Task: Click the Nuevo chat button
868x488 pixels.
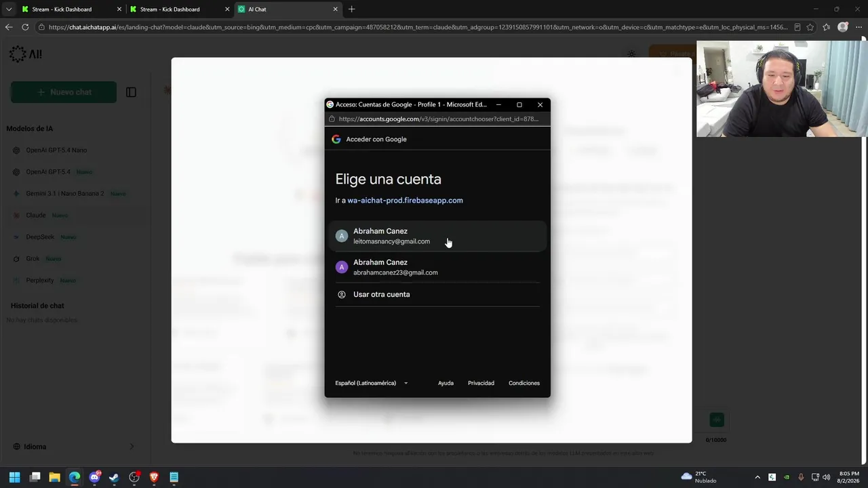Action: pyautogui.click(x=64, y=92)
